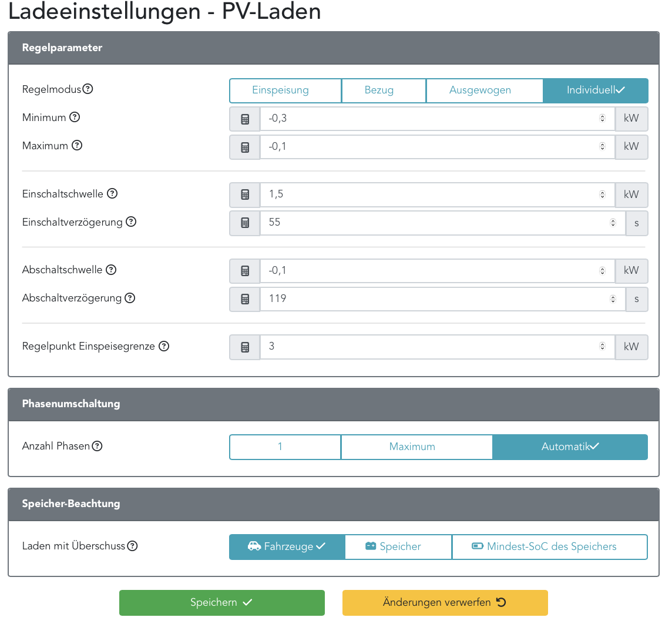Viewport: 672px width, 624px height.
Task: Focus Einschaltschwelle field showing 1,5
Action: point(437,194)
